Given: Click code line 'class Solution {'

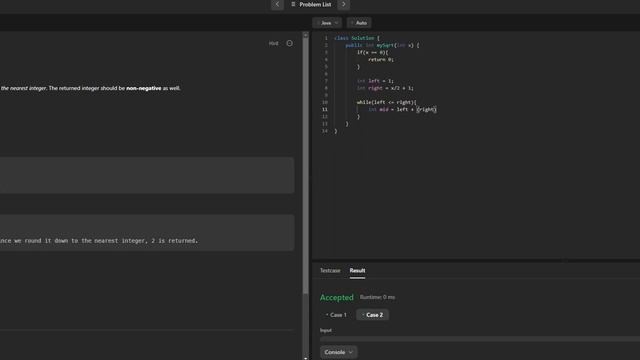Looking at the screenshot, I should tap(357, 38).
